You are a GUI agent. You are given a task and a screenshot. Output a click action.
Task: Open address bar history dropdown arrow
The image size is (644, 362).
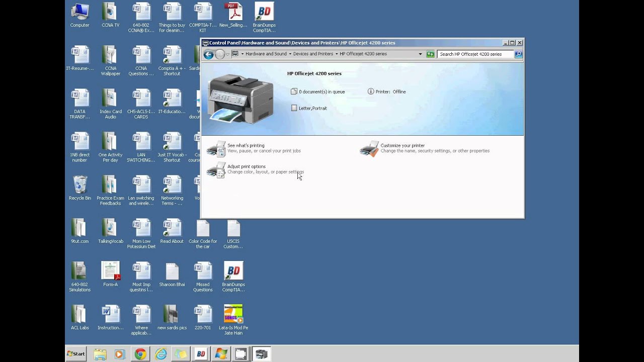[x=420, y=54]
